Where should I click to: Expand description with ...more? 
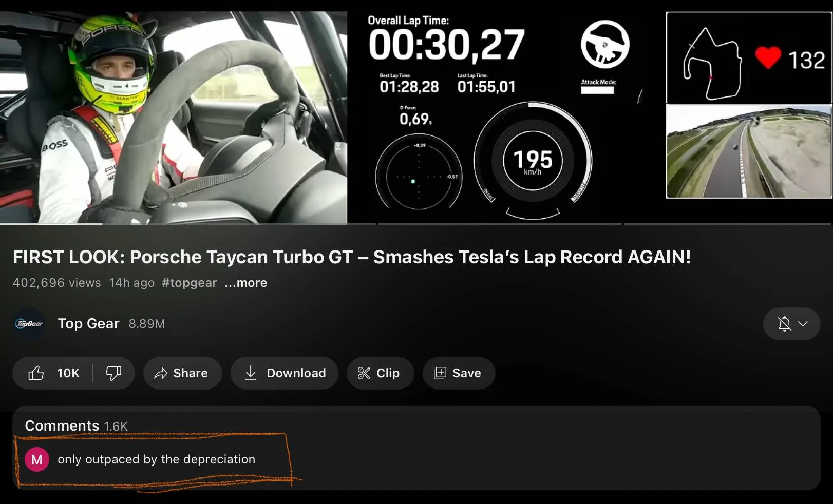246,283
